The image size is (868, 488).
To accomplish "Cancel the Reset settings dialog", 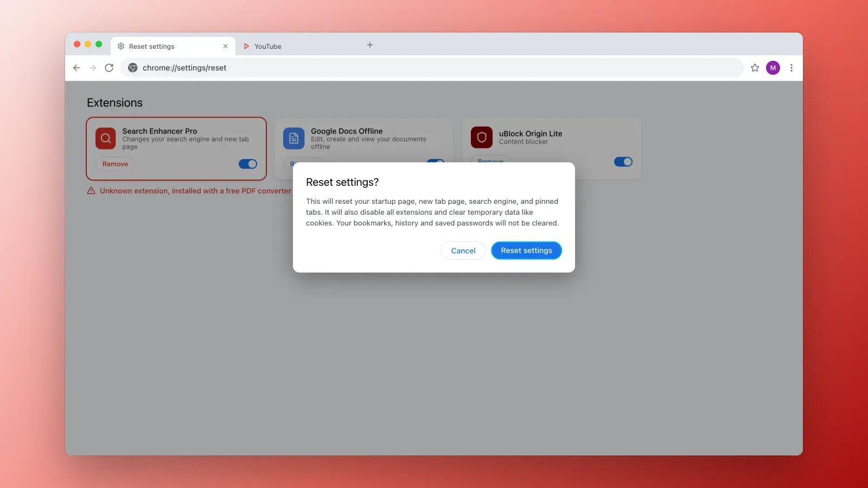I will click(463, 251).
